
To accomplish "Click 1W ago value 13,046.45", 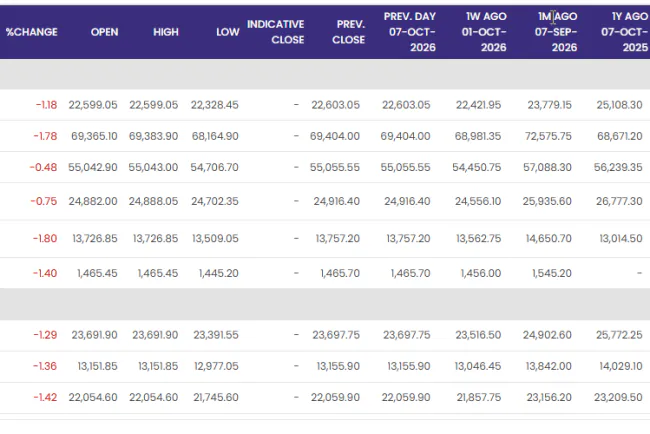I will (478, 366).
